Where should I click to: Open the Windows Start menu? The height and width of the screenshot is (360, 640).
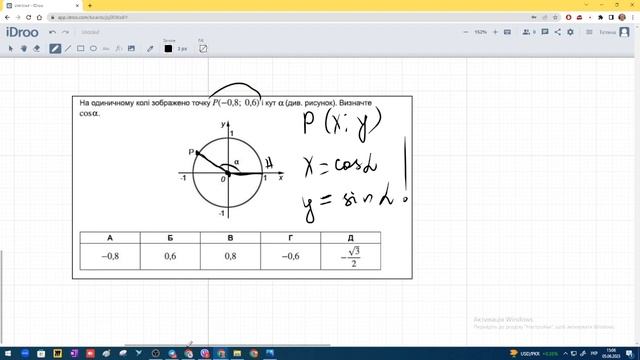(x=7, y=353)
